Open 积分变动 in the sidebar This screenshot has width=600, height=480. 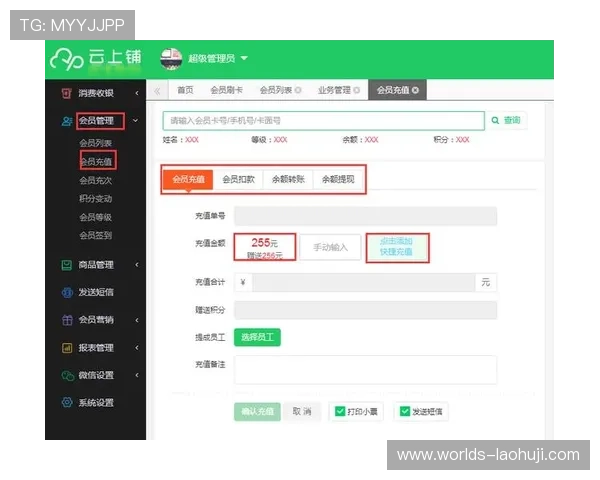96,199
